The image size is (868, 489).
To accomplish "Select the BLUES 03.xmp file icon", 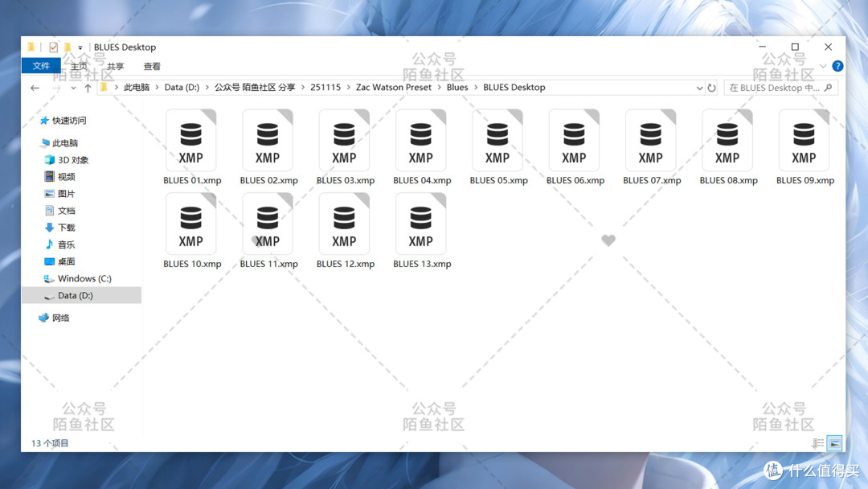I will 344,140.
